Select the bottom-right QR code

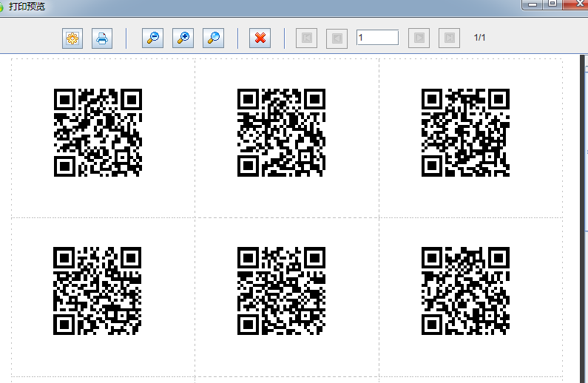point(465,291)
